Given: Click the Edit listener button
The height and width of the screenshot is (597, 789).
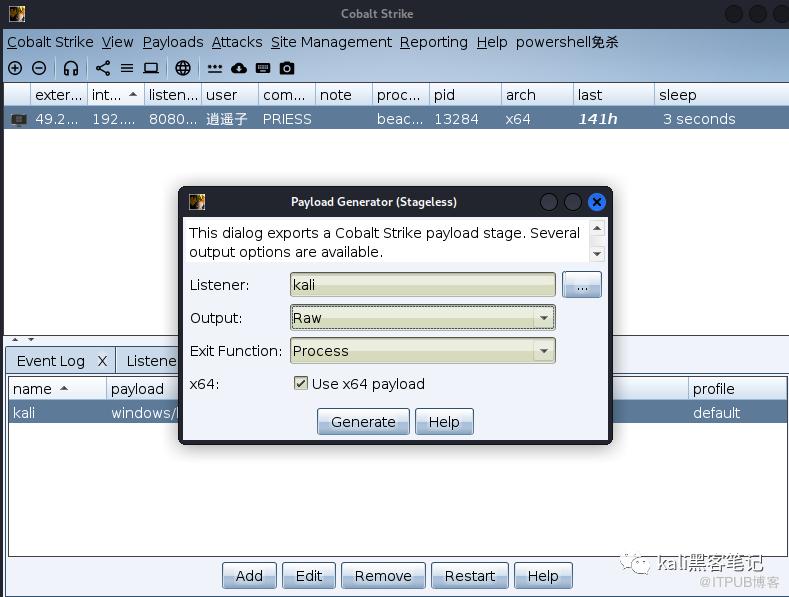Looking at the screenshot, I should (308, 575).
